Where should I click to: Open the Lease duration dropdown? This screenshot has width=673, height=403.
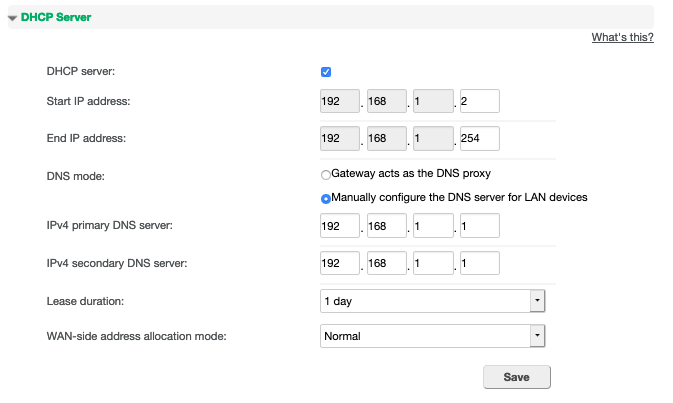click(433, 301)
